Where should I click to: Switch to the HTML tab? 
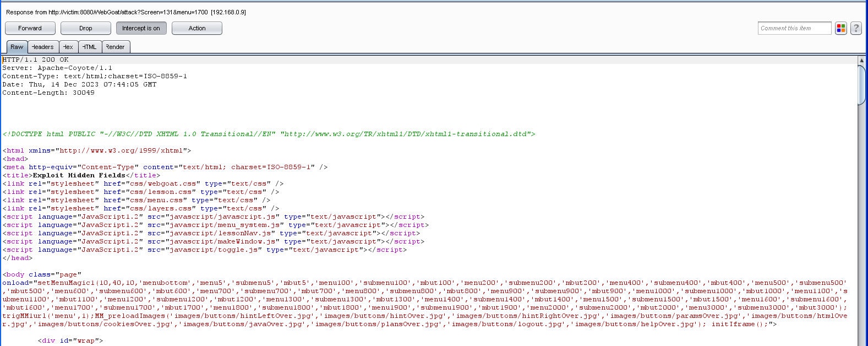tap(90, 47)
